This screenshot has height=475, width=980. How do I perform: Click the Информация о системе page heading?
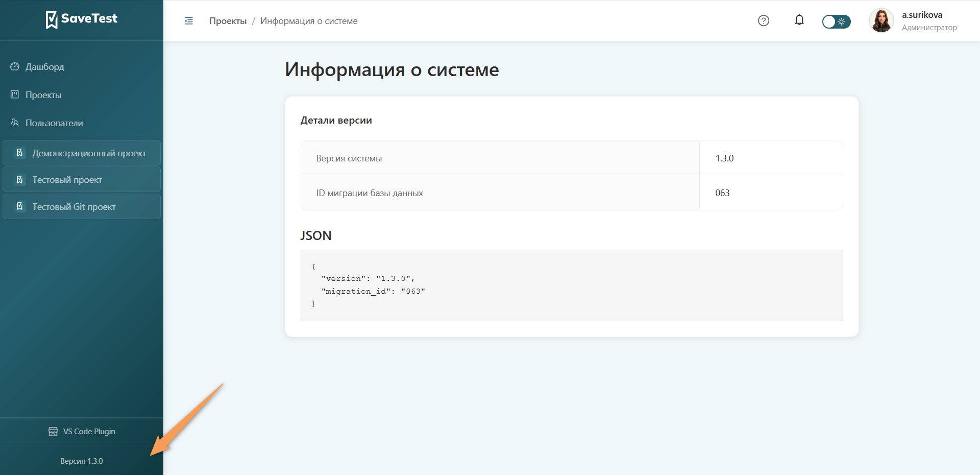[x=392, y=70]
